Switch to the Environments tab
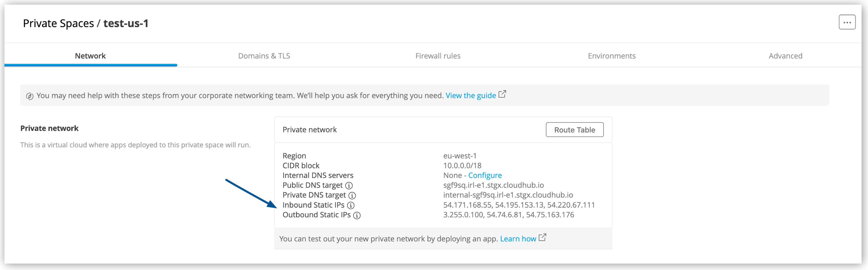This screenshot has width=868, height=270. pos(612,55)
